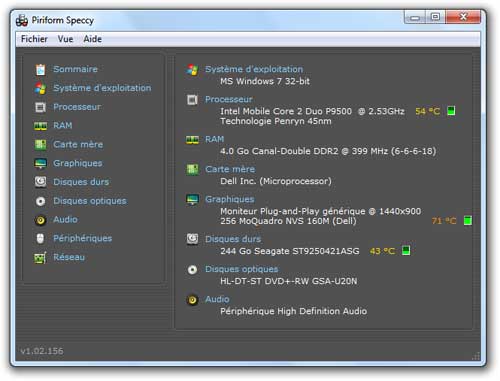
Task: Click Technologie Penryn 45nm text
Action: (x=276, y=121)
